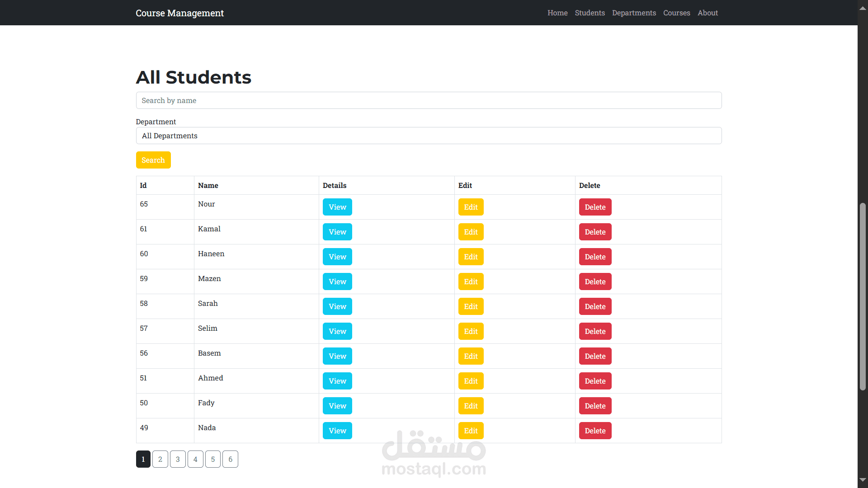Edit student Basem's record
The image size is (868, 488).
pos(471,356)
